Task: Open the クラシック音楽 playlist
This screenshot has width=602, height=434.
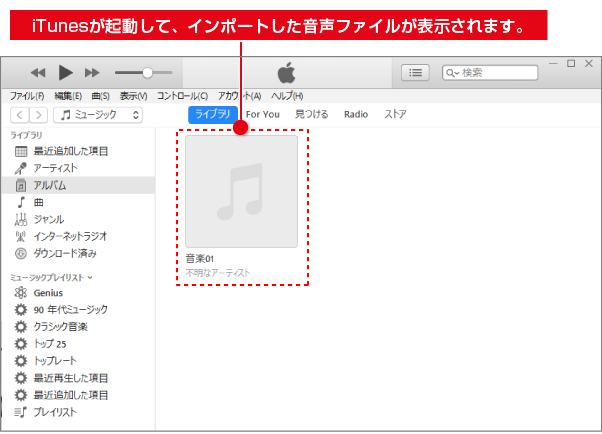Action: click(61, 327)
